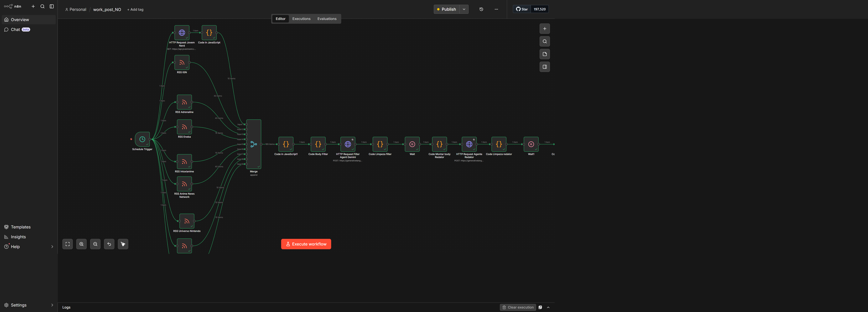The image size is (868, 312).
Task: Select the HTTP Request Jovem Nerd node
Action: (x=182, y=33)
